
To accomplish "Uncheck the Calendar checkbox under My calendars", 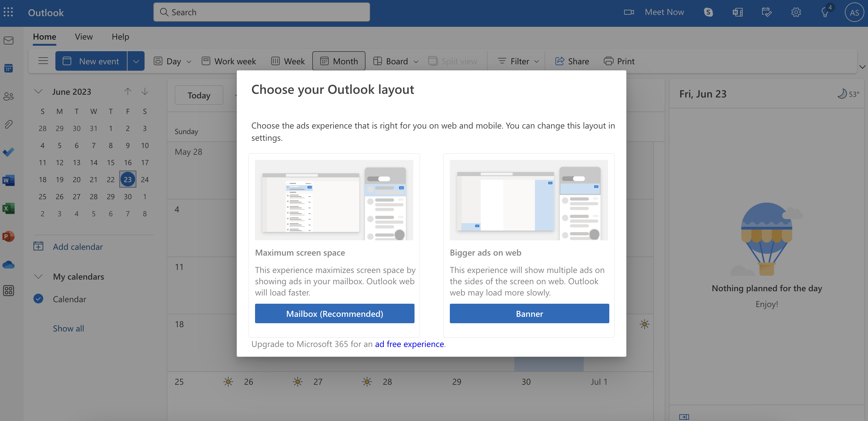I will 38,299.
